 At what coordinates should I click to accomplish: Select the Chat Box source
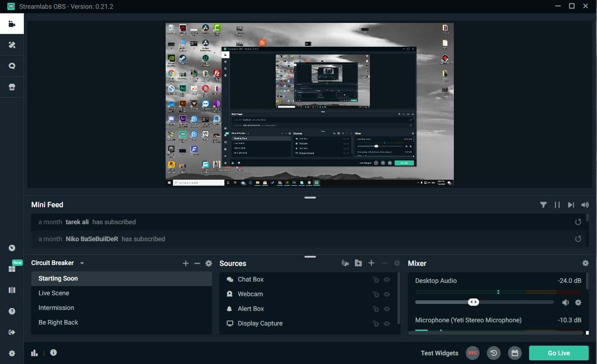click(x=307, y=279)
